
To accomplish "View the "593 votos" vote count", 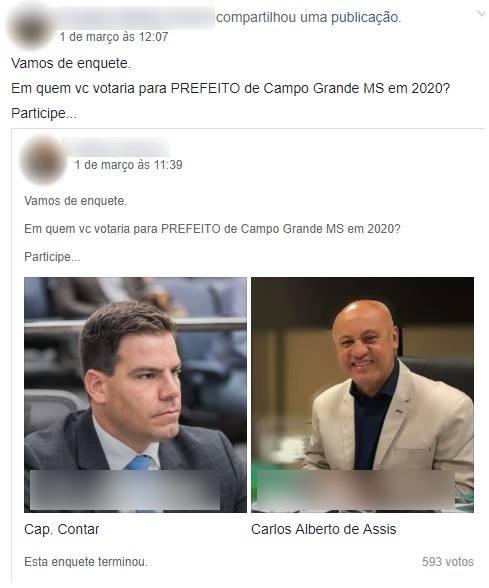I will 448,561.
